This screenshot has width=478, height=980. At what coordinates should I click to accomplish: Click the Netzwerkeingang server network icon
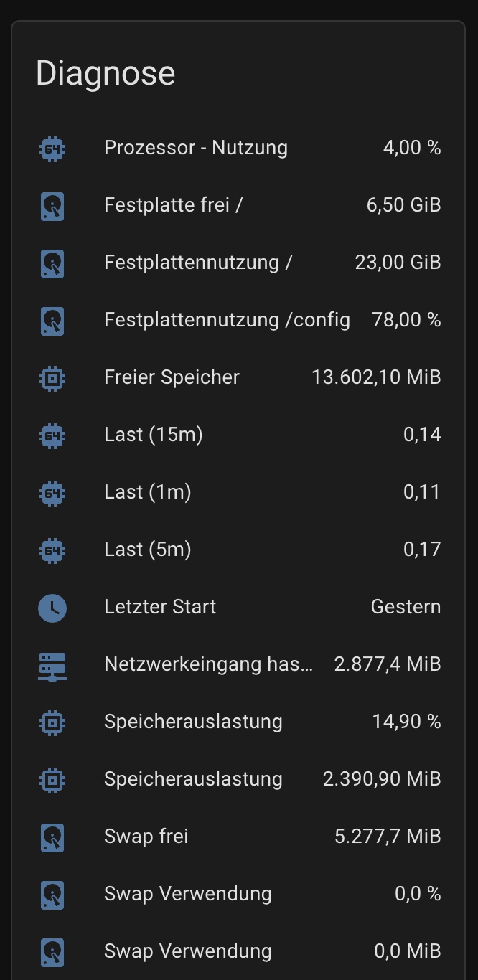(x=52, y=665)
